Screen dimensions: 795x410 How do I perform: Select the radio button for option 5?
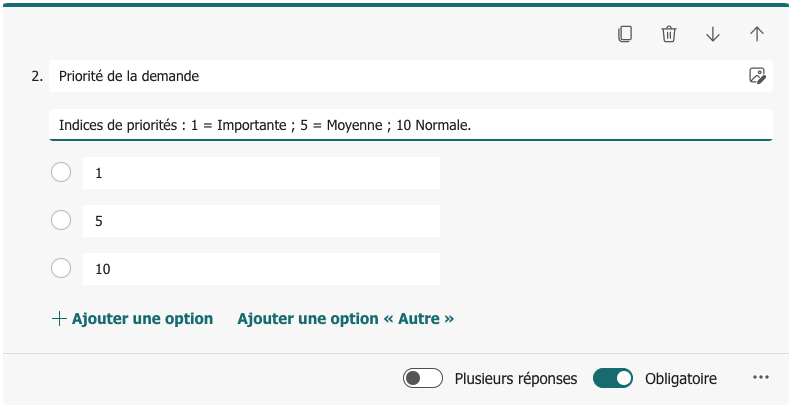click(x=61, y=220)
